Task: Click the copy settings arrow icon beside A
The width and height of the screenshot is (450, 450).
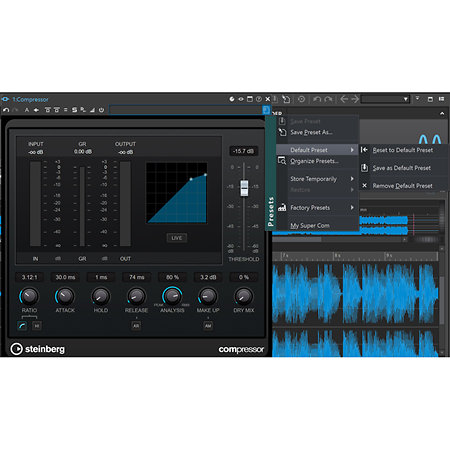Action: [36, 110]
